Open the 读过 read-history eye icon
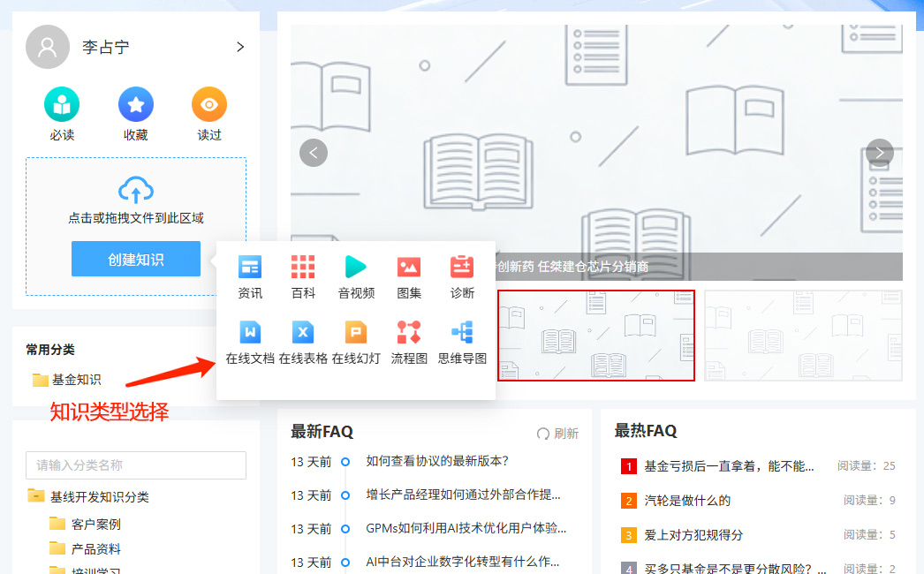Viewport: 924px width, 574px height. [209, 105]
